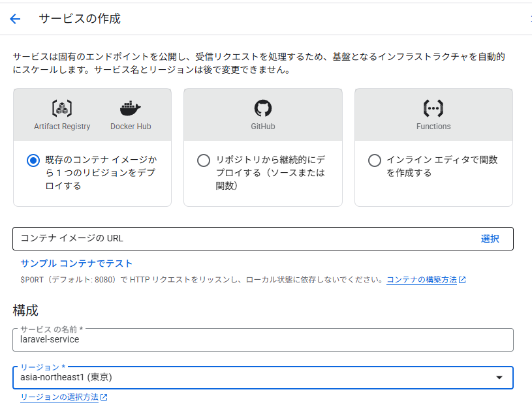Screen dimensions: 532x409
Task: Click the asia-northeast1 (東京) region field
Action: coord(263,378)
